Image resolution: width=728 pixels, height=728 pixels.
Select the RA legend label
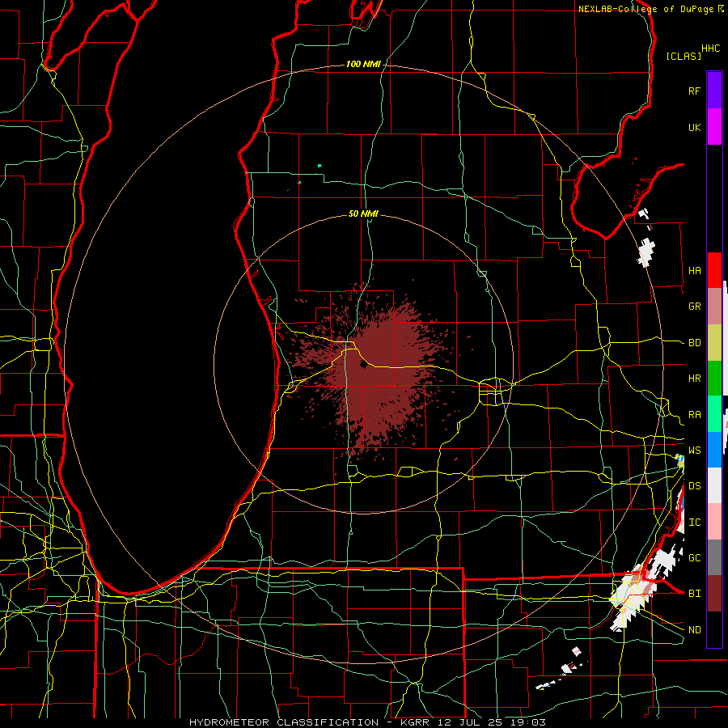click(694, 415)
